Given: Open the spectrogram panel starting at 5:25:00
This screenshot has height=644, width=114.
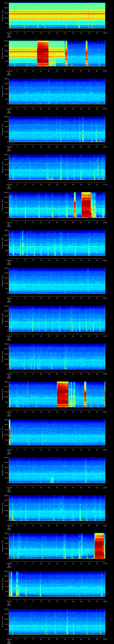Looking at the screenshot, I should [x=57, y=129].
